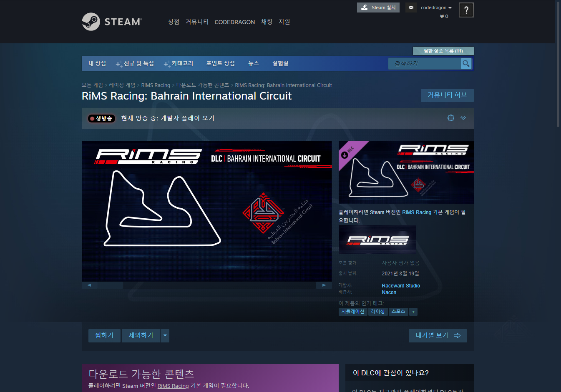Screen dimensions: 561x392
Task: Open the envelope notifications icon
Action: 411,7
